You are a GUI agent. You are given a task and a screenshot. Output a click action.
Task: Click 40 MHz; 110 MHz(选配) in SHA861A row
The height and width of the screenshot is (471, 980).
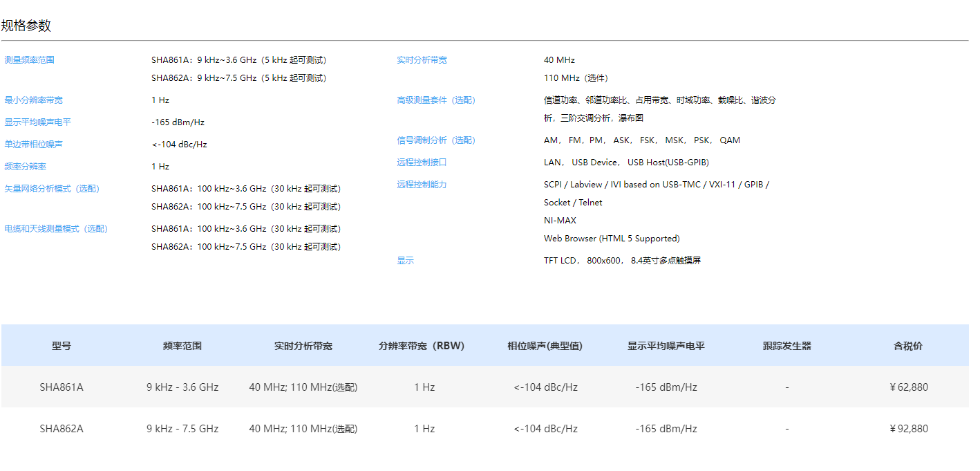303,387
